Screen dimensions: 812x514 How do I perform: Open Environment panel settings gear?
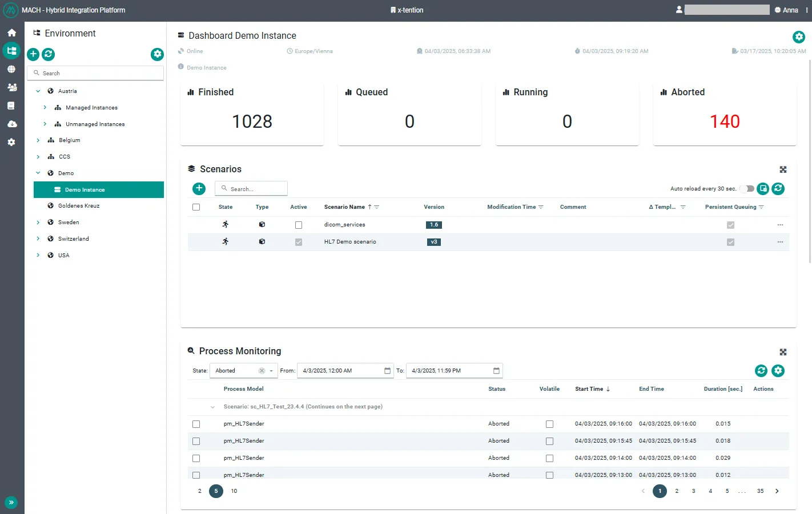pyautogui.click(x=157, y=54)
